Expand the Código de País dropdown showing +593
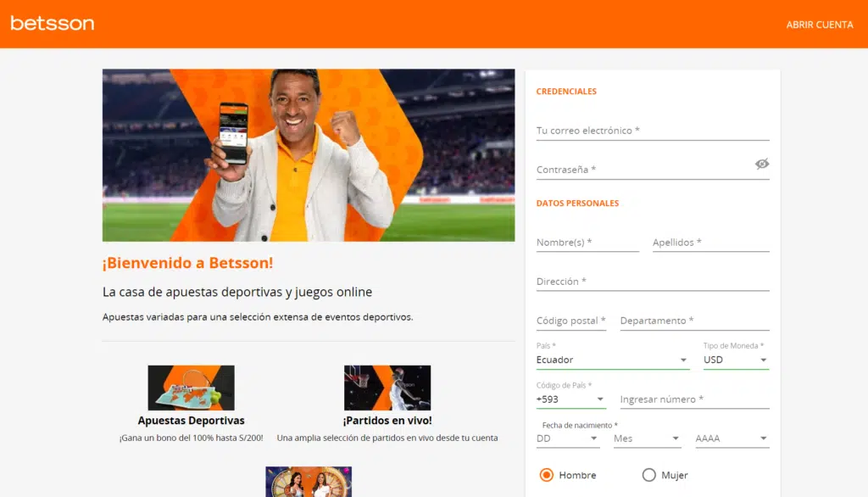868x497 pixels. 570,399
